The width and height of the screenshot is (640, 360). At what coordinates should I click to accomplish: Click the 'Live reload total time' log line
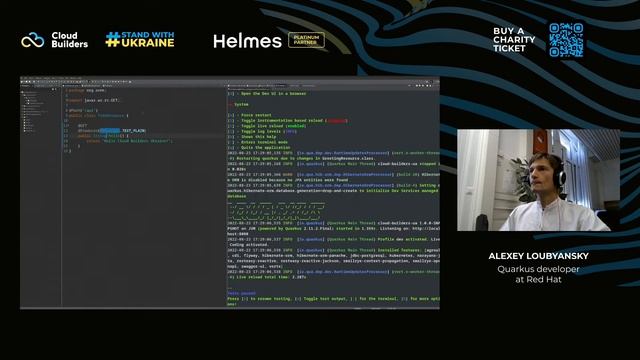pyautogui.click(x=267, y=277)
